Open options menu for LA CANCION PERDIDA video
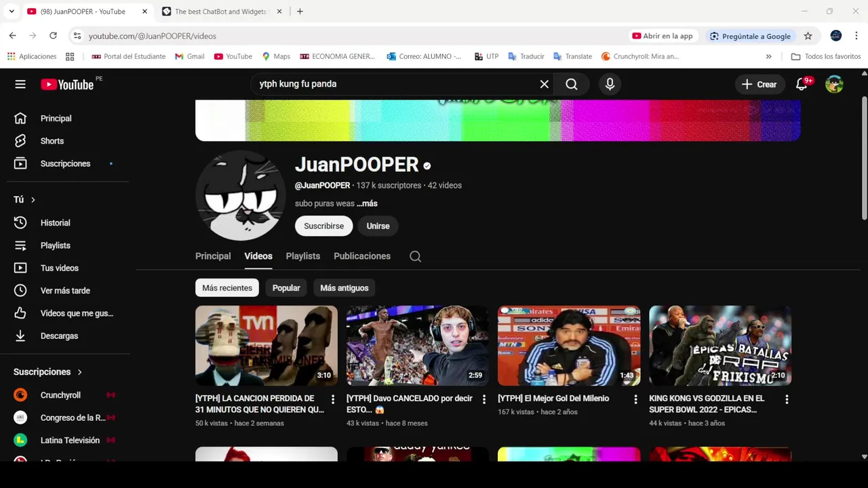 332,400
